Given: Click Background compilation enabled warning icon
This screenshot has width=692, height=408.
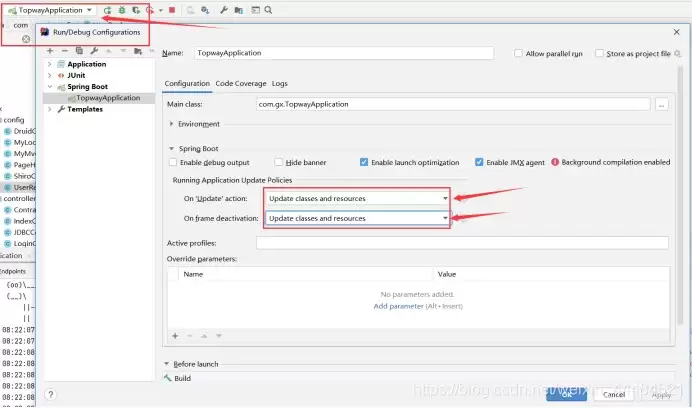Looking at the screenshot, I should pyautogui.click(x=555, y=162).
